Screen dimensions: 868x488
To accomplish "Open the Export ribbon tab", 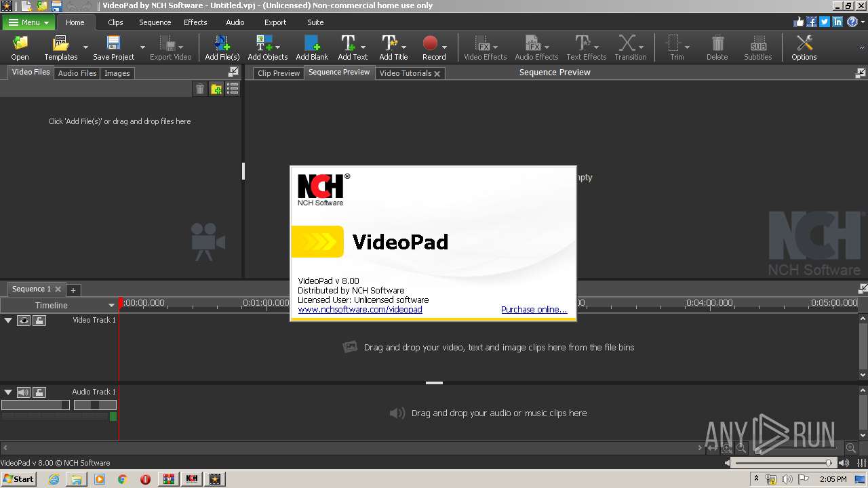I will click(x=275, y=22).
